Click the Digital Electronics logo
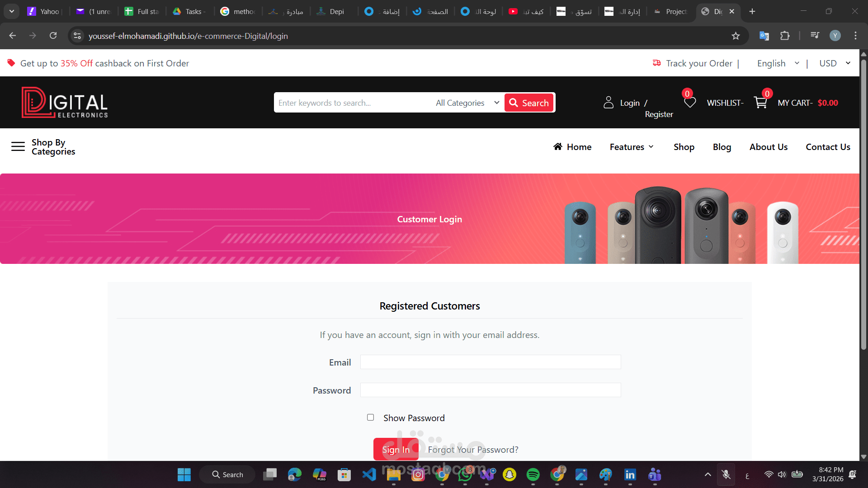This screenshot has width=868, height=488. coord(65,103)
